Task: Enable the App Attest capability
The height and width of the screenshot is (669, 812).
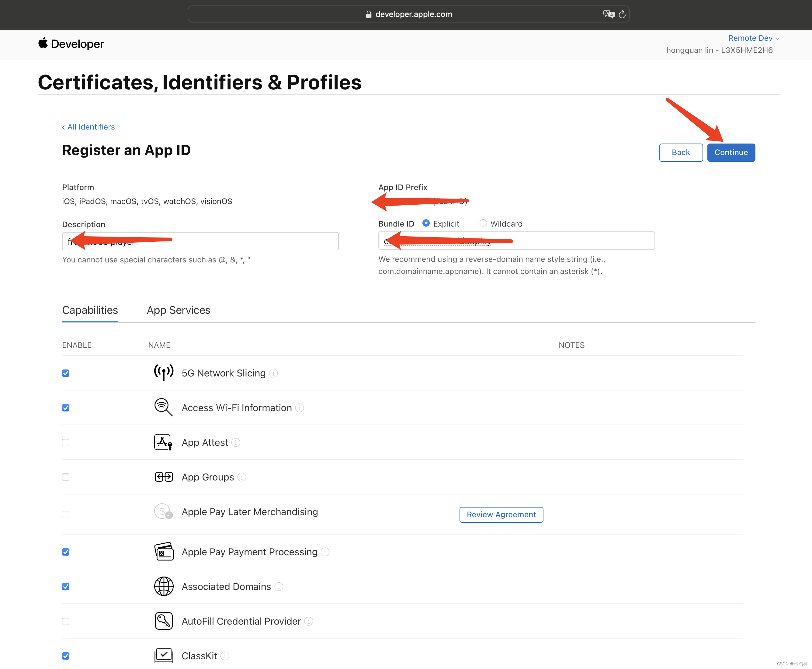Action: pyautogui.click(x=66, y=442)
